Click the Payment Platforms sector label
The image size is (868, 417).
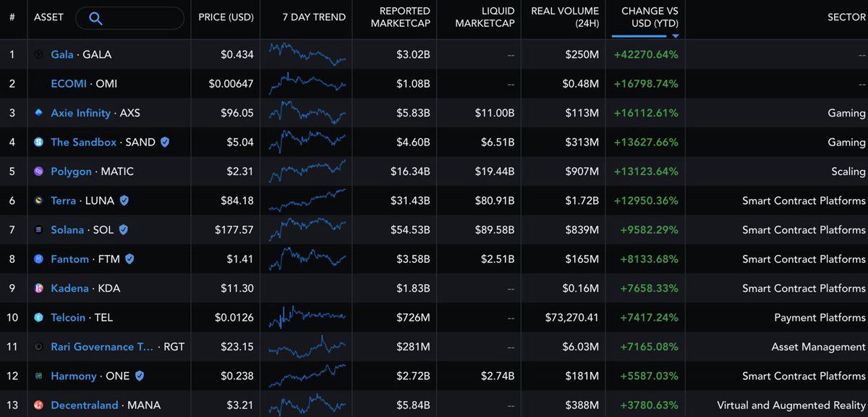point(820,317)
